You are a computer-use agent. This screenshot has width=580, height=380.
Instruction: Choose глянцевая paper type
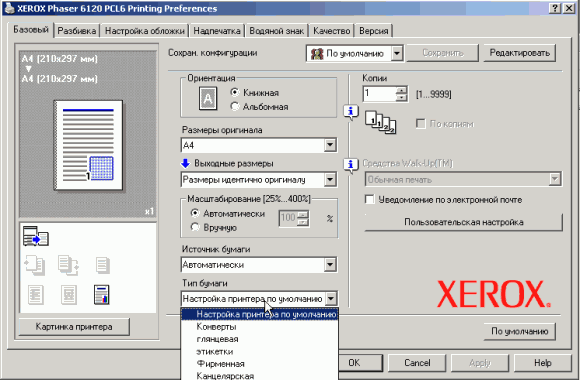coord(260,339)
